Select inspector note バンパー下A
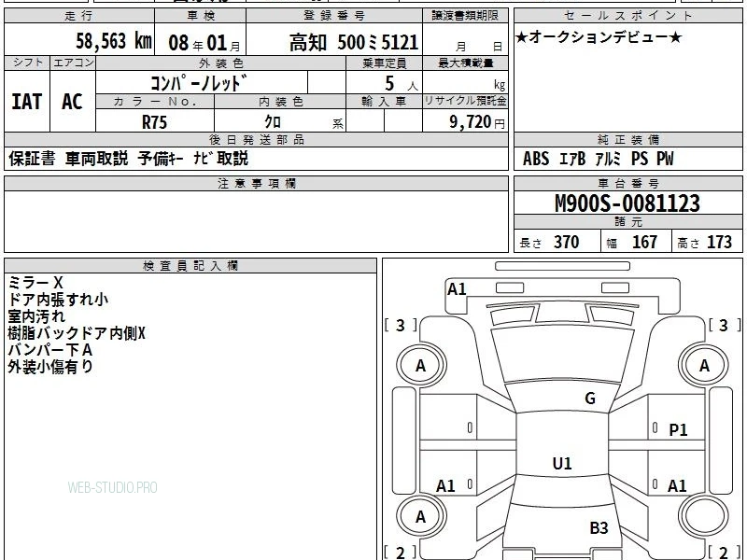The image size is (747, 560). (x=50, y=350)
